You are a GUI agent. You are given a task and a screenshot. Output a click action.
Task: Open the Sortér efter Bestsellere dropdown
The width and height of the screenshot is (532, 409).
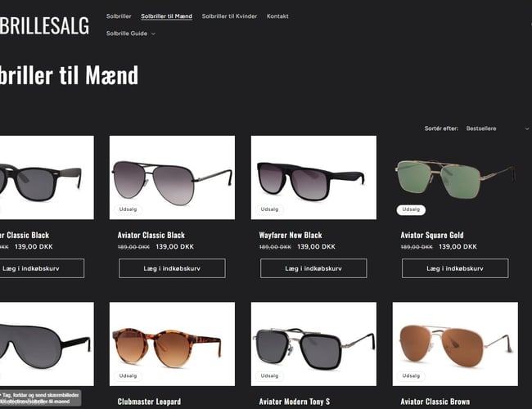coord(498,128)
